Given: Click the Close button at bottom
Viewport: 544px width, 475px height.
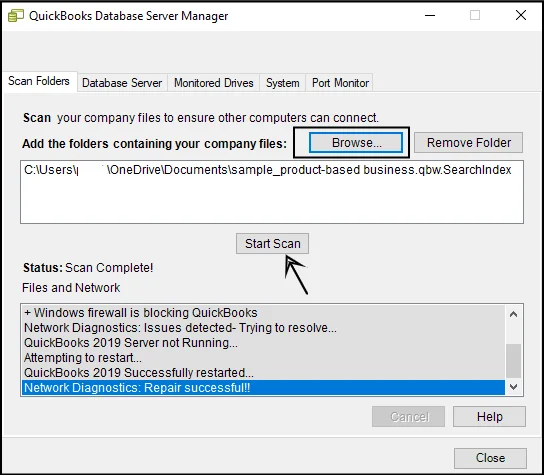Looking at the screenshot, I should click(x=490, y=458).
